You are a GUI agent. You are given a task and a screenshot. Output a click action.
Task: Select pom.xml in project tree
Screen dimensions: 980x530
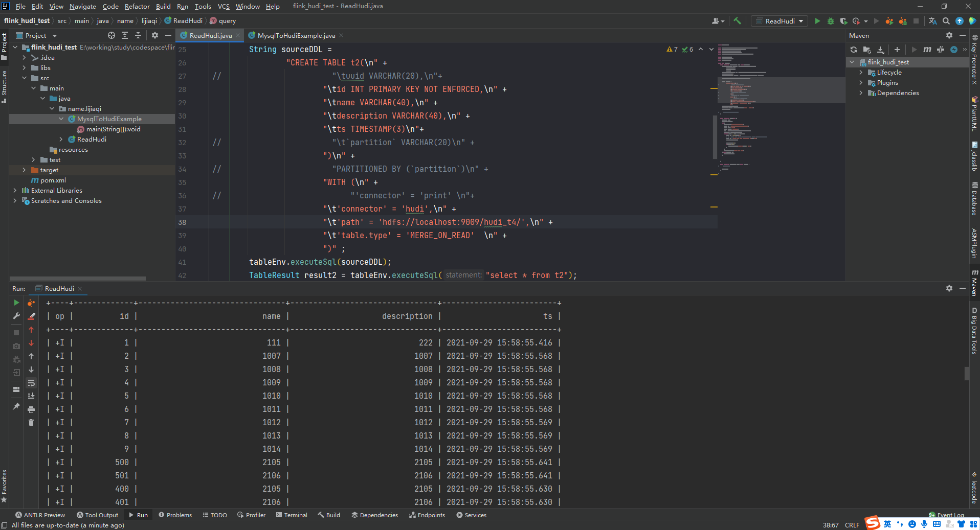[x=49, y=180]
